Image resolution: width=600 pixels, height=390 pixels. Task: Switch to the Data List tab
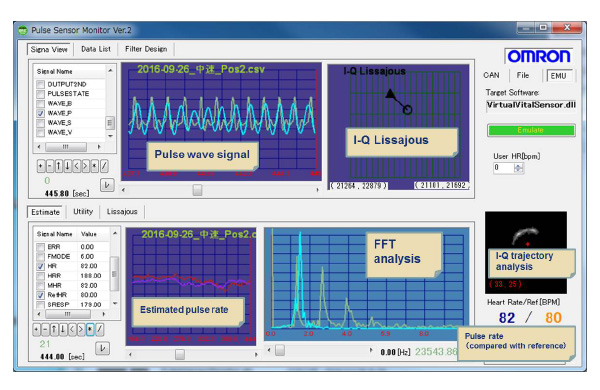[x=96, y=49]
